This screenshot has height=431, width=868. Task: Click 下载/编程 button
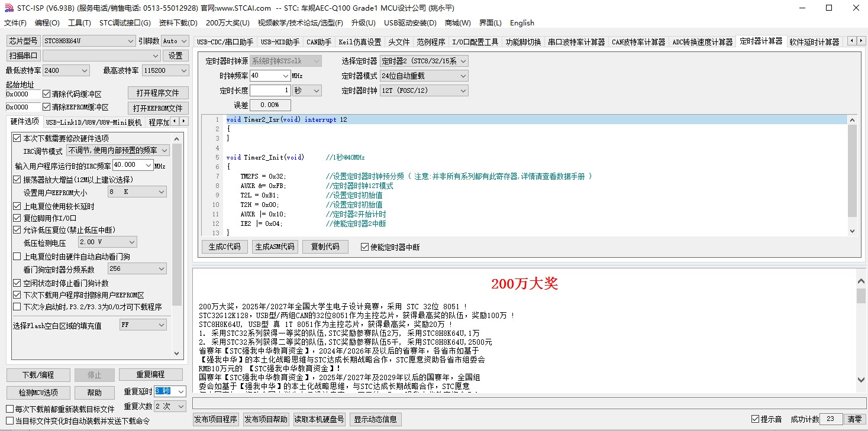(x=38, y=375)
